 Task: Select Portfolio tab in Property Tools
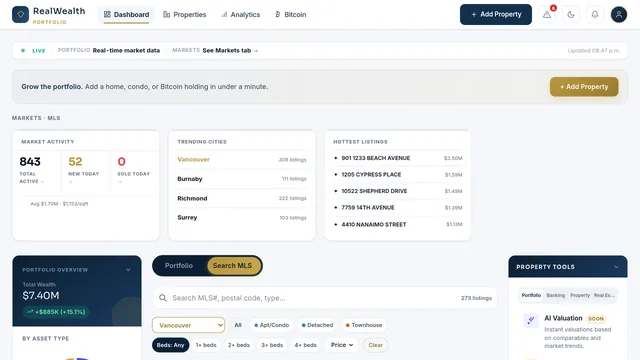click(x=531, y=295)
